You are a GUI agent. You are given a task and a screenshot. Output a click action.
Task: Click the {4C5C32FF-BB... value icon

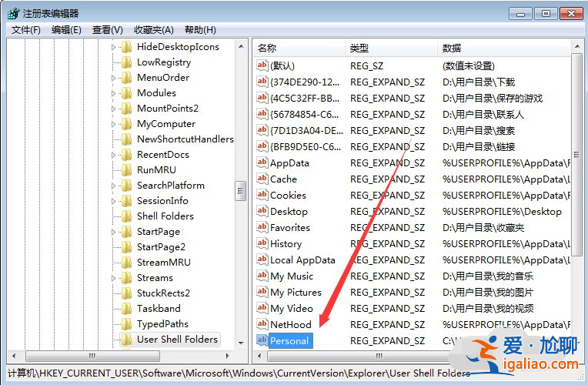[262, 98]
